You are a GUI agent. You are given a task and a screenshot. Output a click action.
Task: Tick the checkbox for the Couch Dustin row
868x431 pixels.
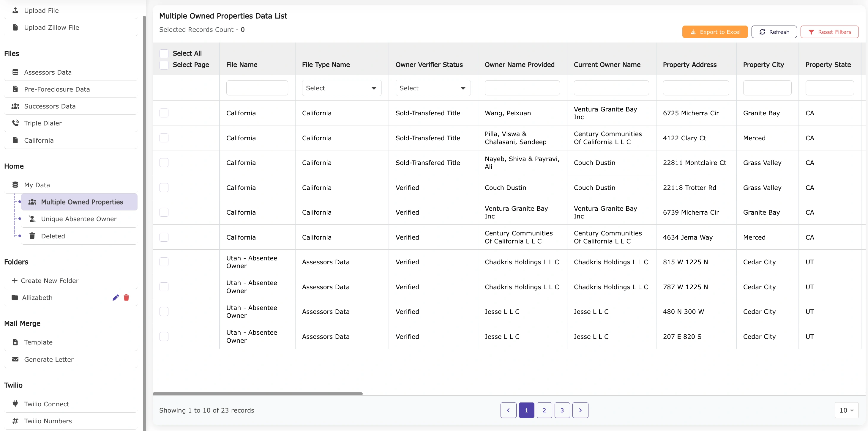tap(164, 188)
